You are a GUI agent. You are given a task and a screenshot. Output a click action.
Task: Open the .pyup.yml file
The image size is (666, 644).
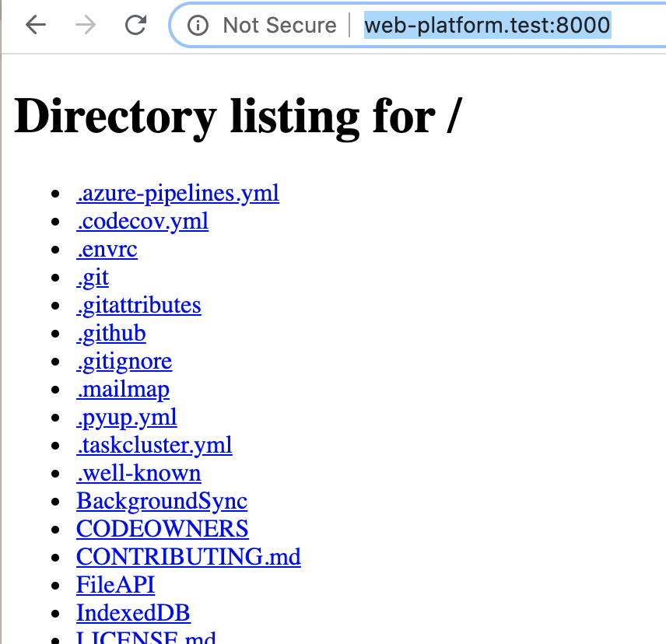(126, 417)
